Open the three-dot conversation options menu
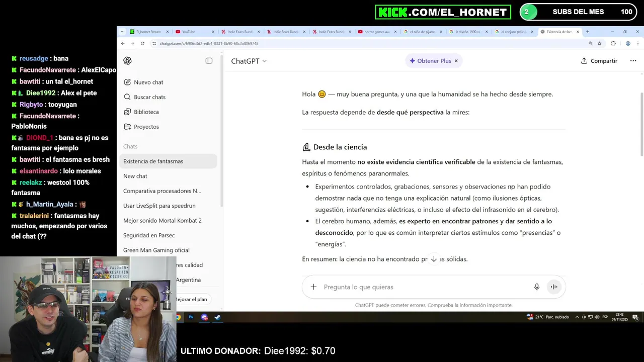Viewport: 644px width, 362px height. pos(633,61)
